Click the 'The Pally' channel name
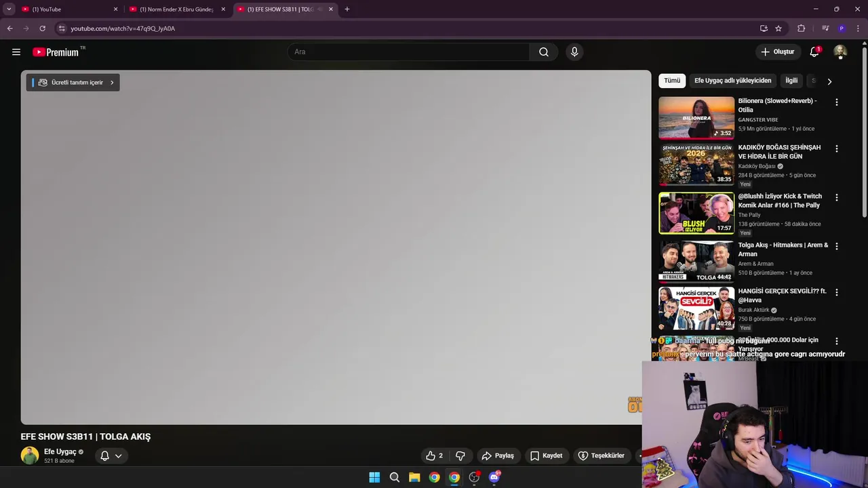Viewport: 868px width, 488px height. 749,215
